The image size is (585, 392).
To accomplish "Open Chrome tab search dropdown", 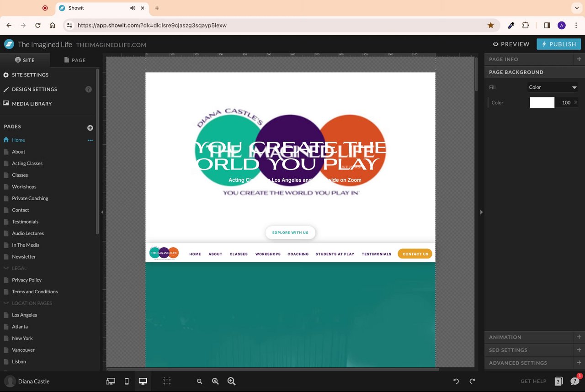I will pos(576,8).
